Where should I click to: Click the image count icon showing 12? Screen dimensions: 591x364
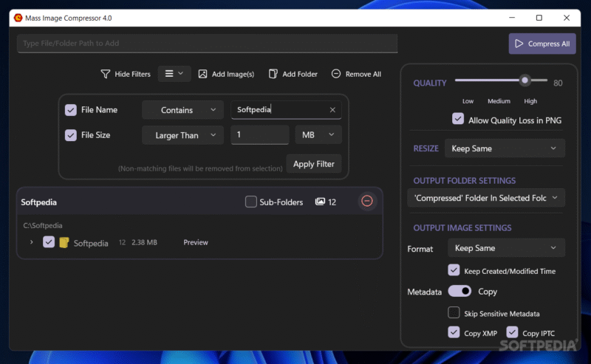coord(320,202)
